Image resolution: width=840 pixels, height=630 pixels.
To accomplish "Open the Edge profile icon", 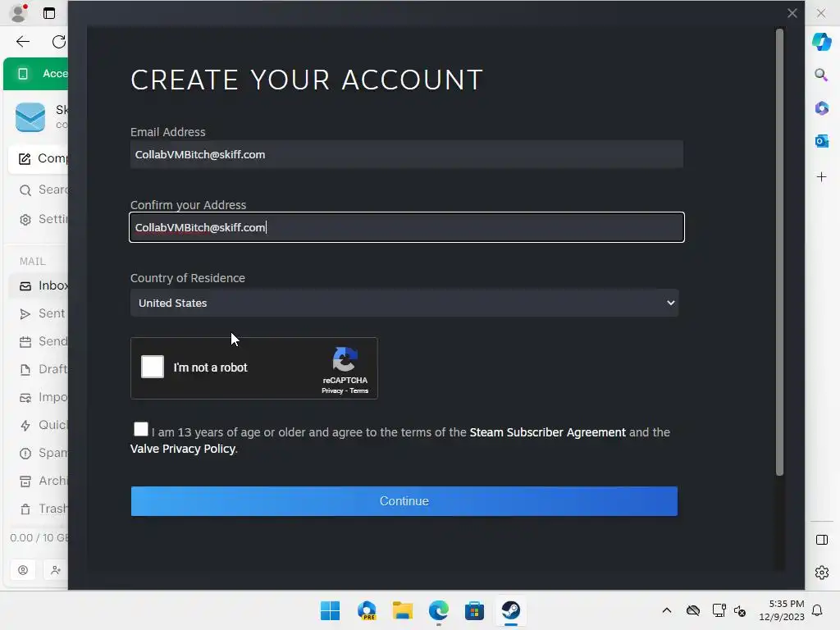I will [x=19, y=13].
